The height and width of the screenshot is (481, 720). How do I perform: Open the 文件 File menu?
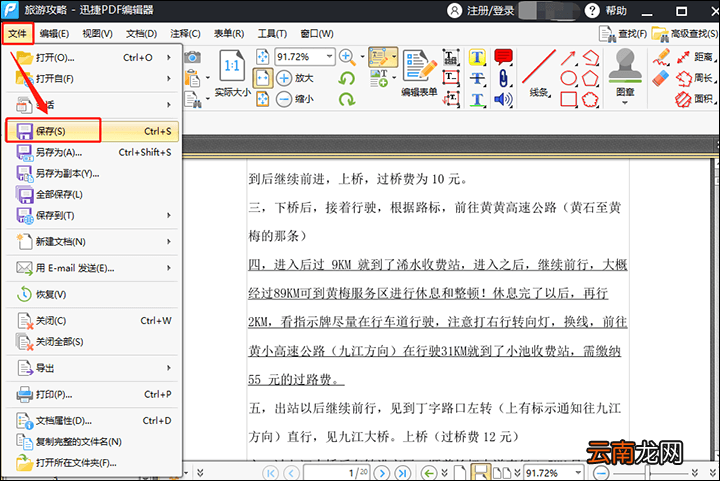pos(17,34)
